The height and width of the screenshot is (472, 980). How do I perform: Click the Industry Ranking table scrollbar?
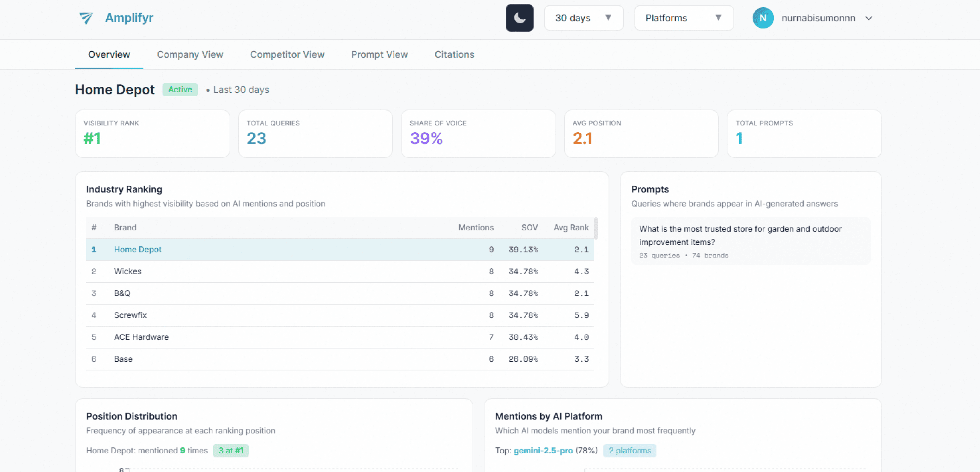click(596, 228)
